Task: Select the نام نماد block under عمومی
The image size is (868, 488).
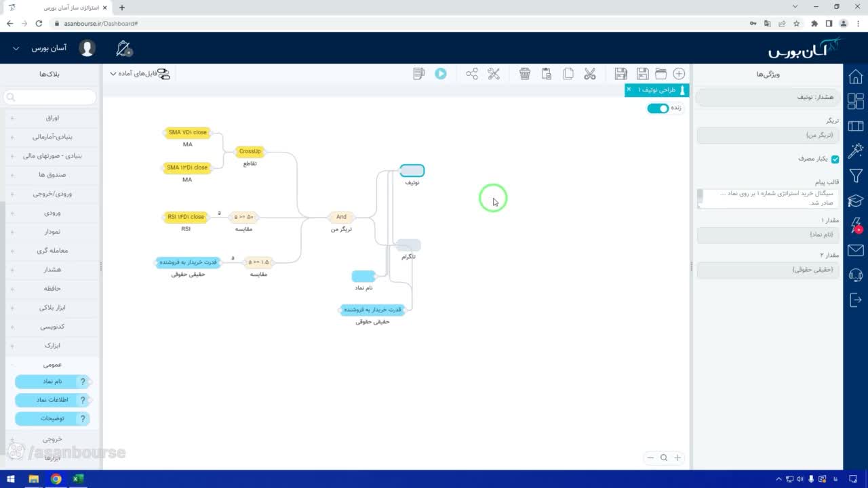Action: [53, 382]
